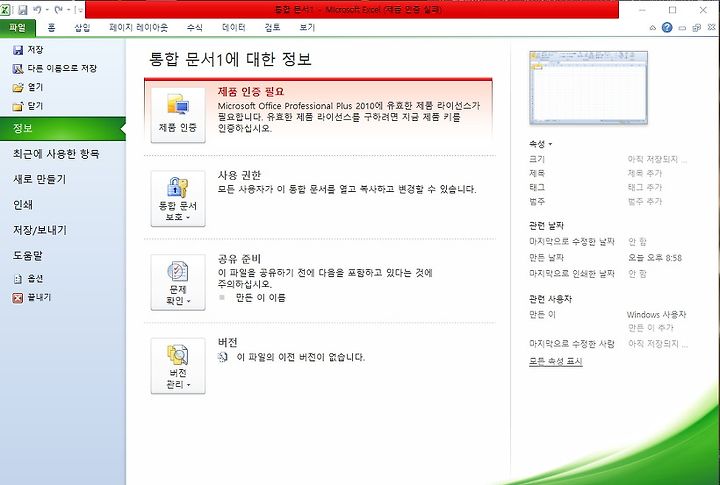This screenshot has height=485, width=720.
Task: Click 만든 이 이름 bullet item
Action: (x=260, y=298)
